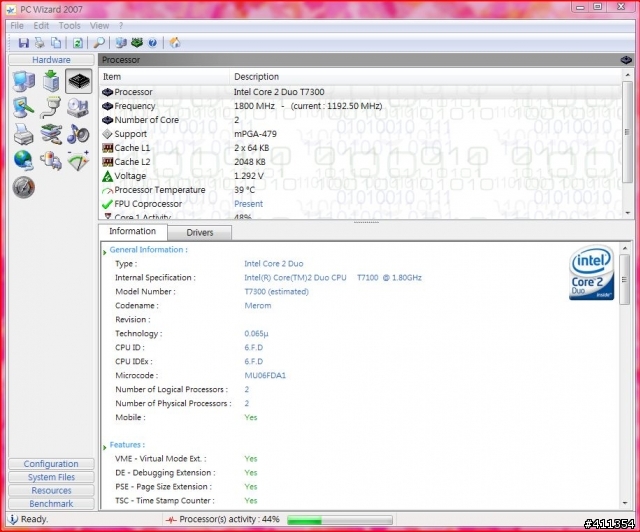Open the Video monitor icon
Image resolution: width=640 pixels, height=532 pixels.
pos(24,108)
